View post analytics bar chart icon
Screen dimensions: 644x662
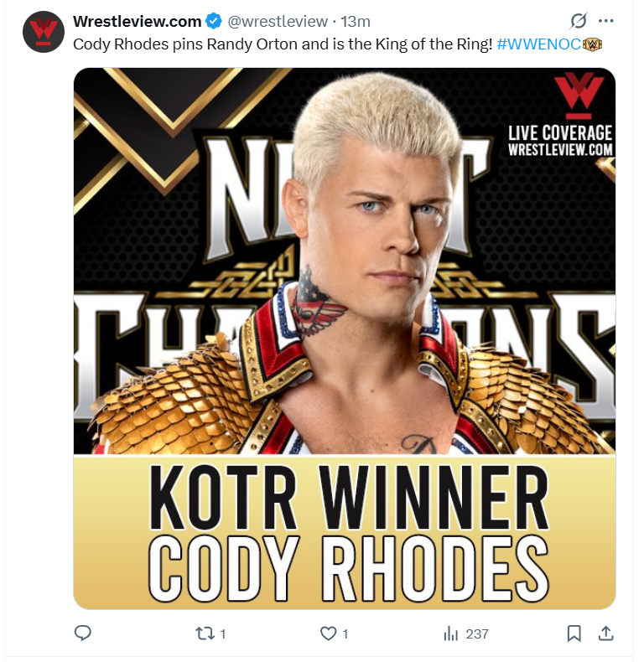pos(450,634)
